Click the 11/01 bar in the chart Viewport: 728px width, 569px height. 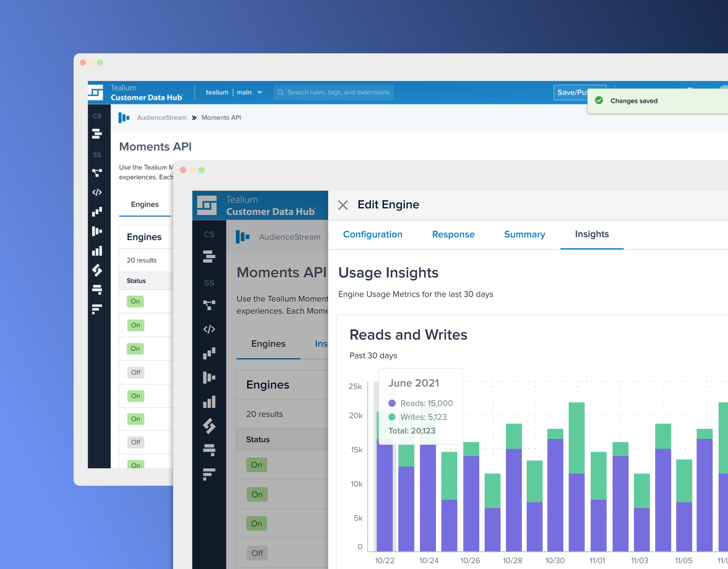[599, 501]
